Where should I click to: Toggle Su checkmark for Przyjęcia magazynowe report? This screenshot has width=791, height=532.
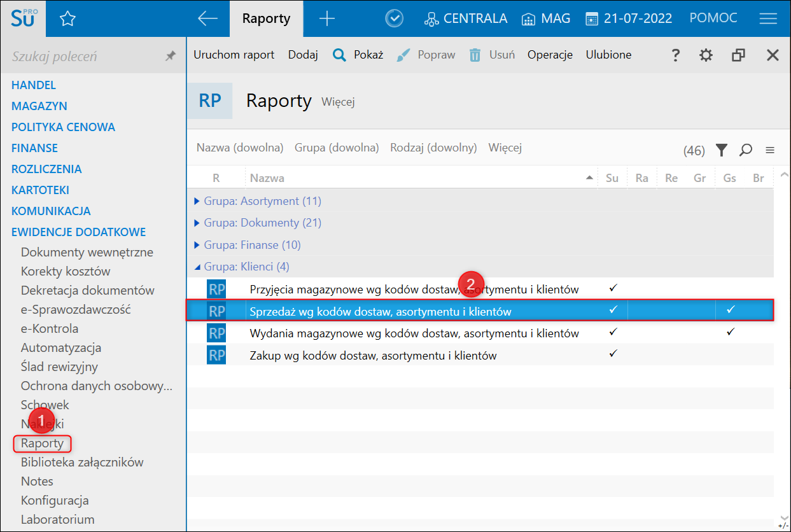[613, 288]
